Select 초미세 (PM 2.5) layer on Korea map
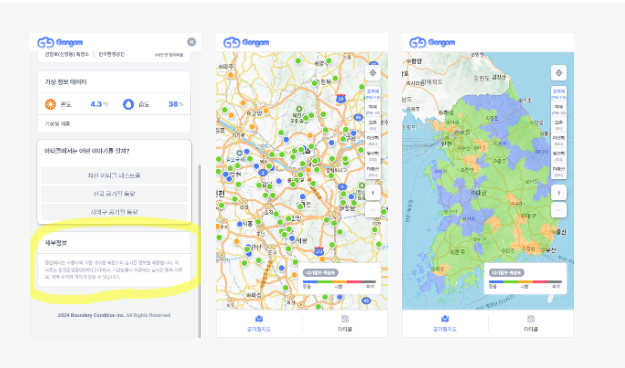The image size is (625, 368). click(558, 94)
